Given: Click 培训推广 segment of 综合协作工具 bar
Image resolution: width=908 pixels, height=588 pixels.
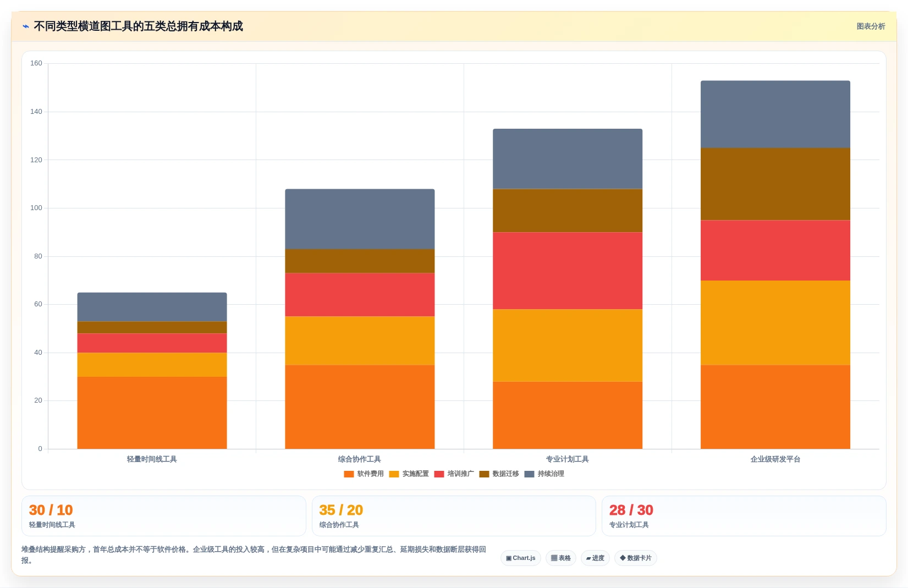Looking at the screenshot, I should [360, 295].
